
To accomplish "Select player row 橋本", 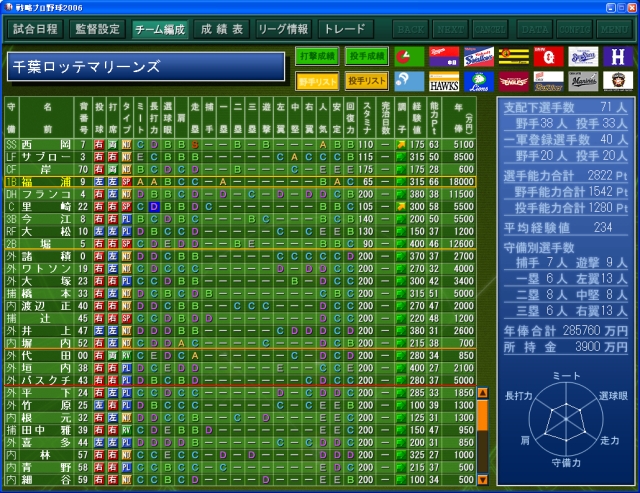I will point(240,293).
